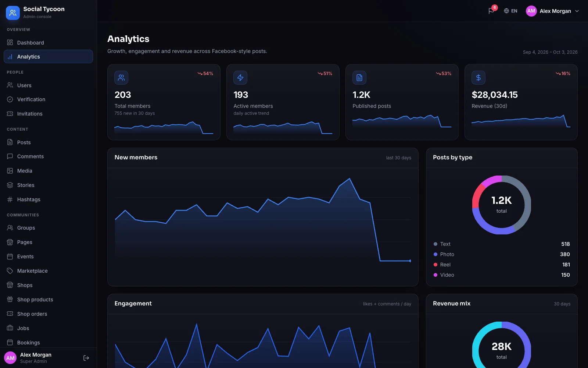This screenshot has height=368, width=588.
Task: Open the Posts section
Action: 48,142
